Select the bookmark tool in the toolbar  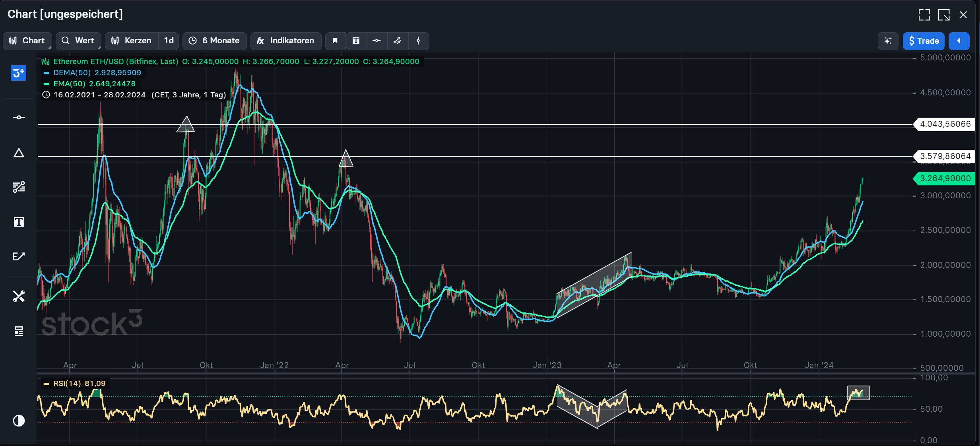335,41
